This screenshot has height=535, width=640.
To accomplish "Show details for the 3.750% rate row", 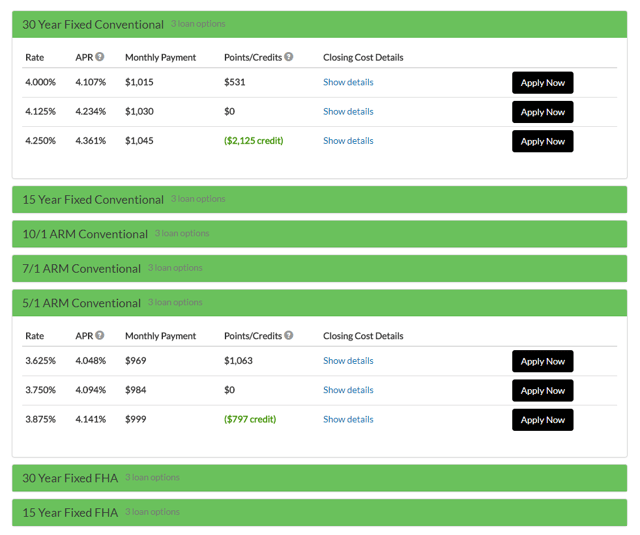I will tap(348, 390).
